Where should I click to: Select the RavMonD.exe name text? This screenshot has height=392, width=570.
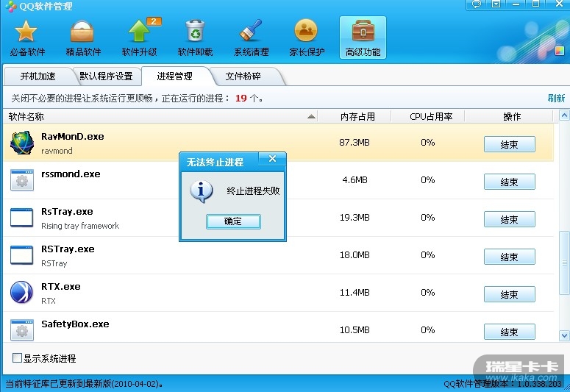point(73,137)
